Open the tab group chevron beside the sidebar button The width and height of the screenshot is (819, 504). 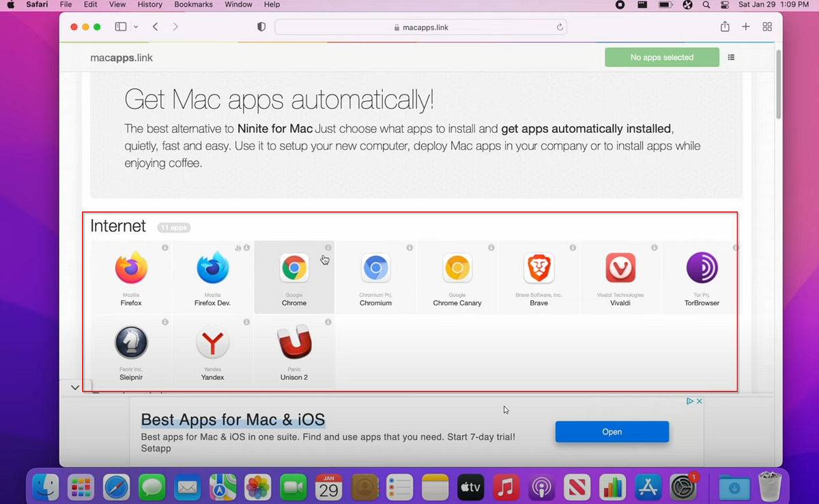click(135, 27)
